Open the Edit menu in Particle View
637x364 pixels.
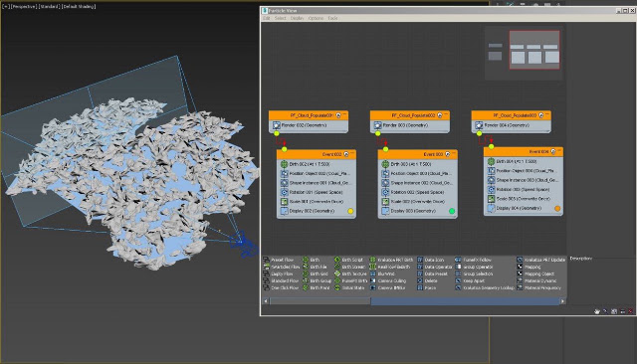click(x=266, y=18)
